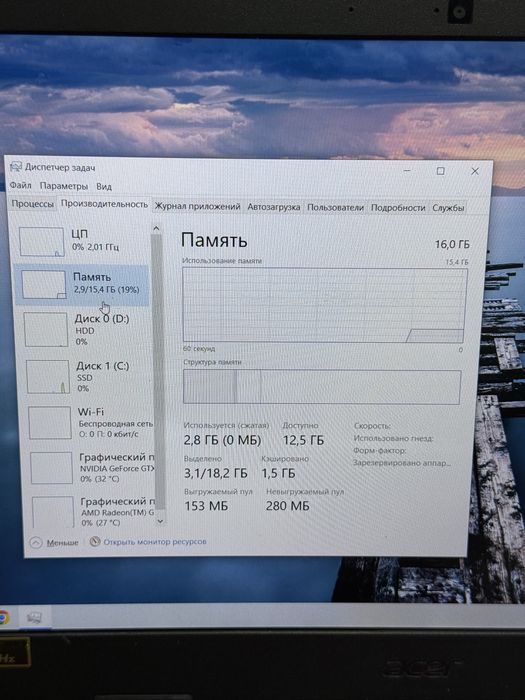Open the Журнал приложений tab

point(197,207)
